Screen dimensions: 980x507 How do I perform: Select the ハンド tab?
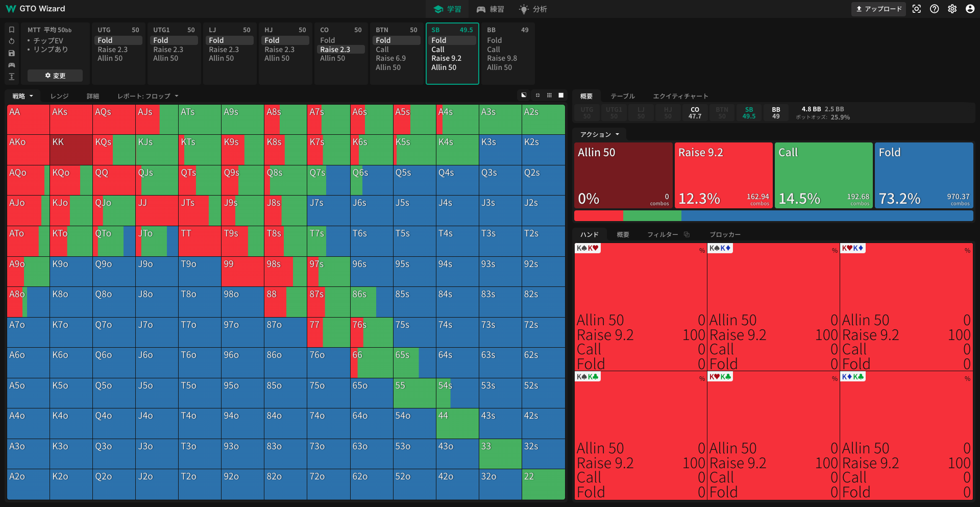click(x=590, y=234)
